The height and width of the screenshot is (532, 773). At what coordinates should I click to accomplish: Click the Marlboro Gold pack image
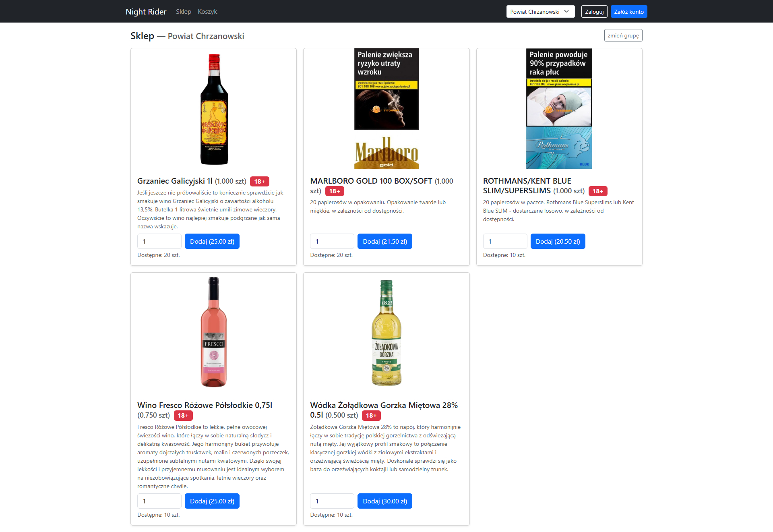(x=386, y=109)
